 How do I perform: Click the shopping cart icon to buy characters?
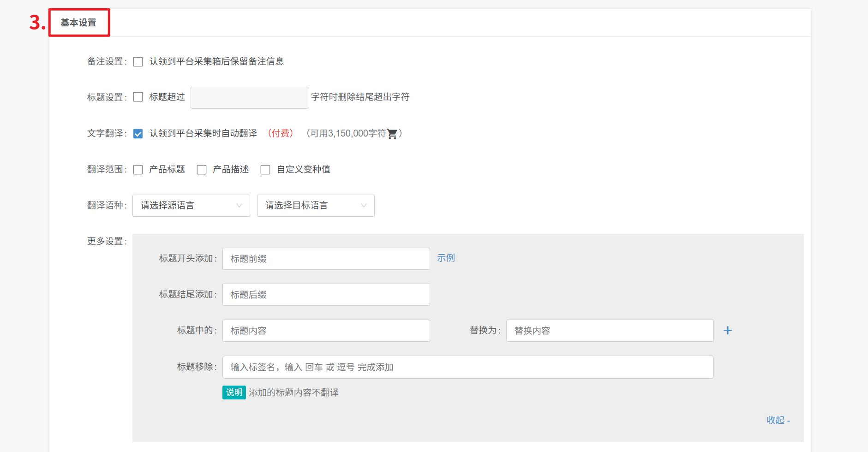pos(392,134)
